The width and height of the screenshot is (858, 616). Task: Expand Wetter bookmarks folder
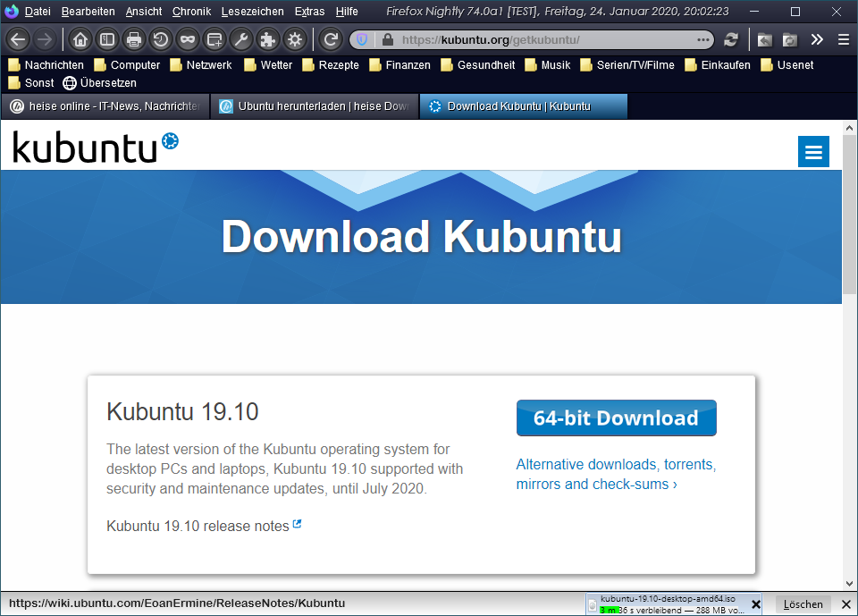pyautogui.click(x=268, y=65)
